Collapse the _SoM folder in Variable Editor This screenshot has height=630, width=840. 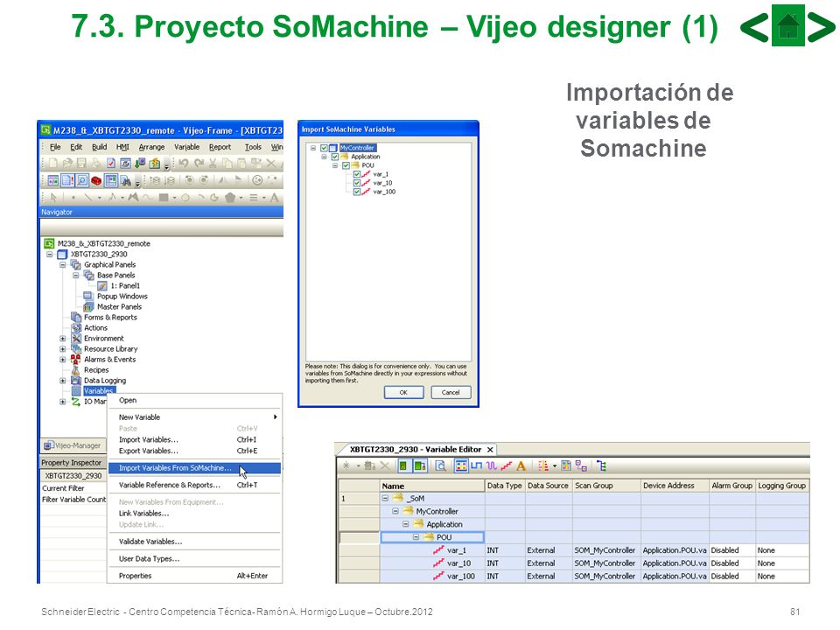tap(385, 498)
